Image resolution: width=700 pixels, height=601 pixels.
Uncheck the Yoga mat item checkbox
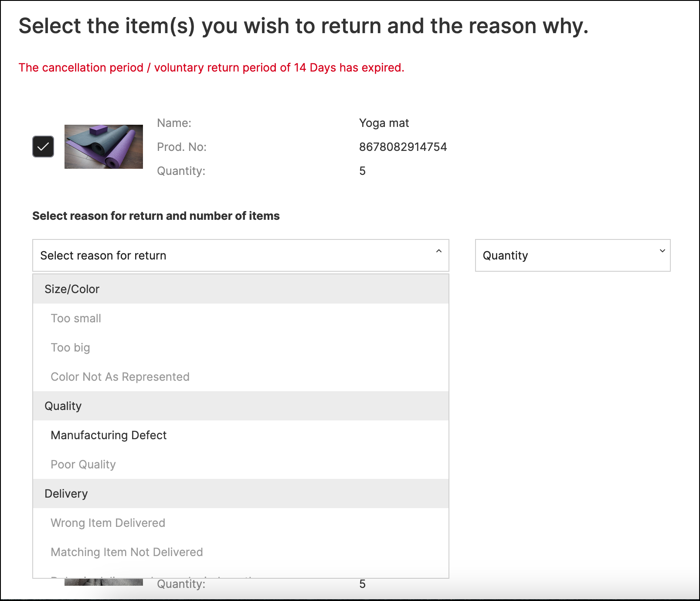tap(43, 147)
